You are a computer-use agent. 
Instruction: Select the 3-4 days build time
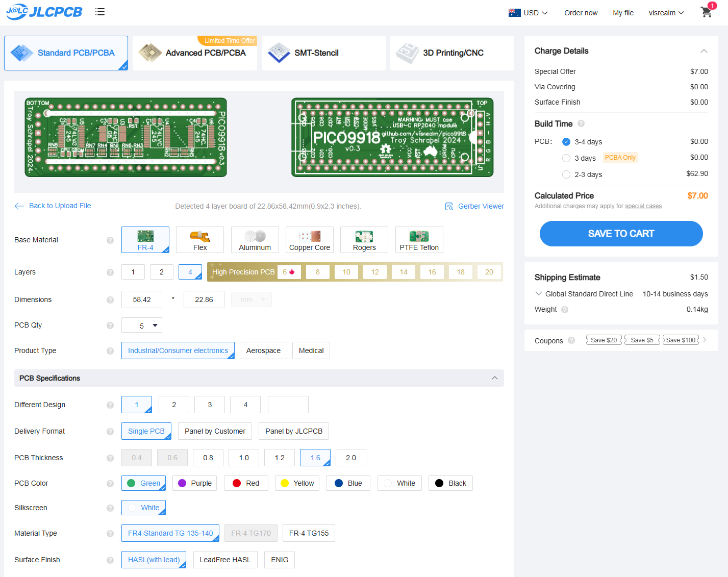click(566, 142)
